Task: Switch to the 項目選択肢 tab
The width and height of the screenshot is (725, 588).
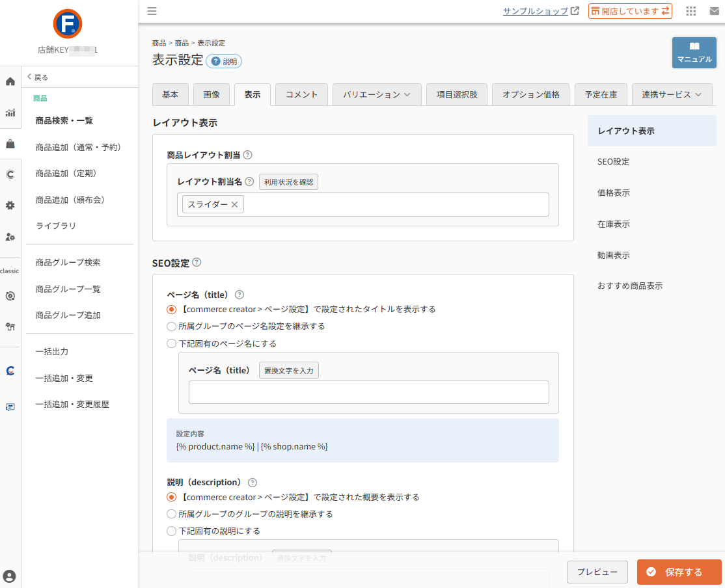Action: click(457, 95)
